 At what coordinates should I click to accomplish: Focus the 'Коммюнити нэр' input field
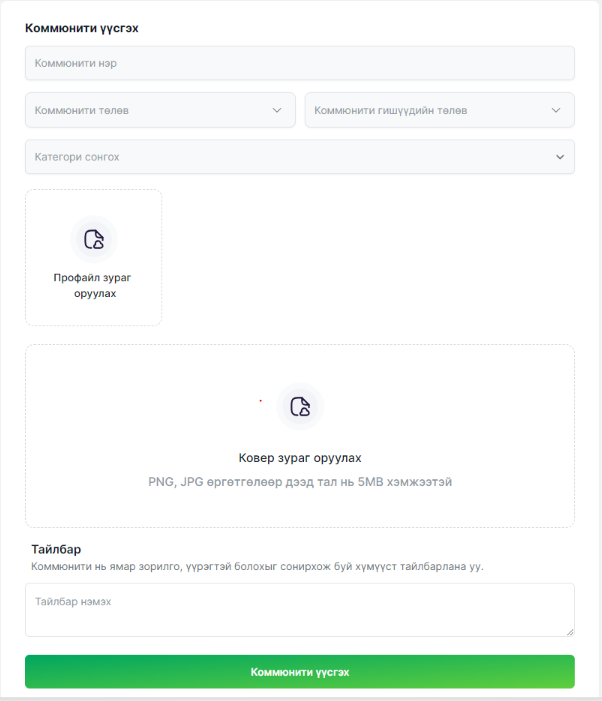click(300, 63)
